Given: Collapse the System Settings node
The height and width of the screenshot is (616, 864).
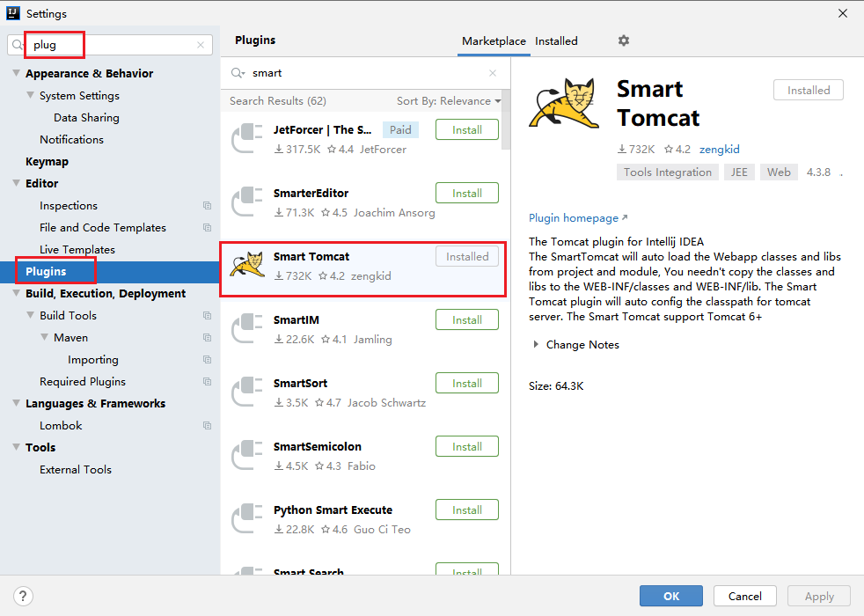Looking at the screenshot, I should point(30,95).
